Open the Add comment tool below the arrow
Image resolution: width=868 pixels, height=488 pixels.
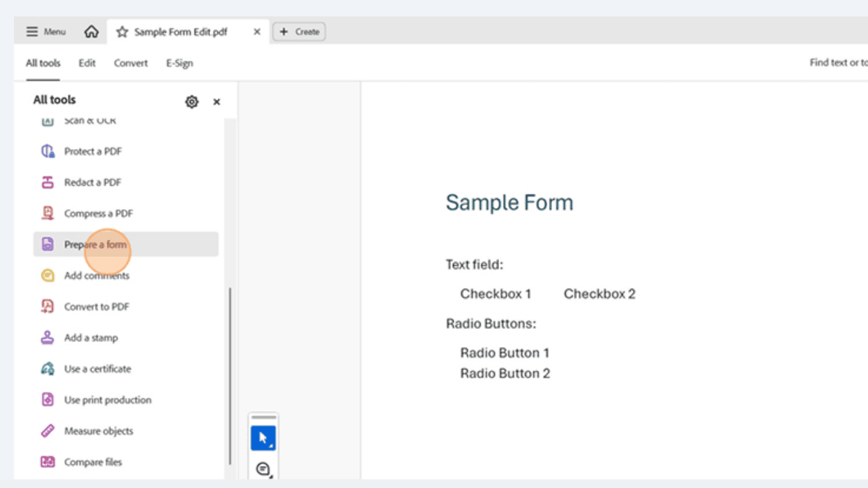point(263,468)
